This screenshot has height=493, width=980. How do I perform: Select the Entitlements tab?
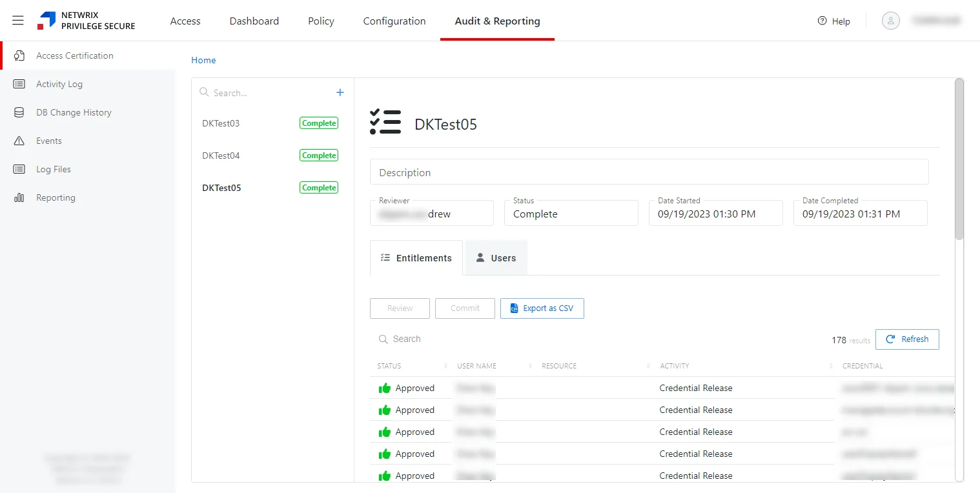point(416,258)
